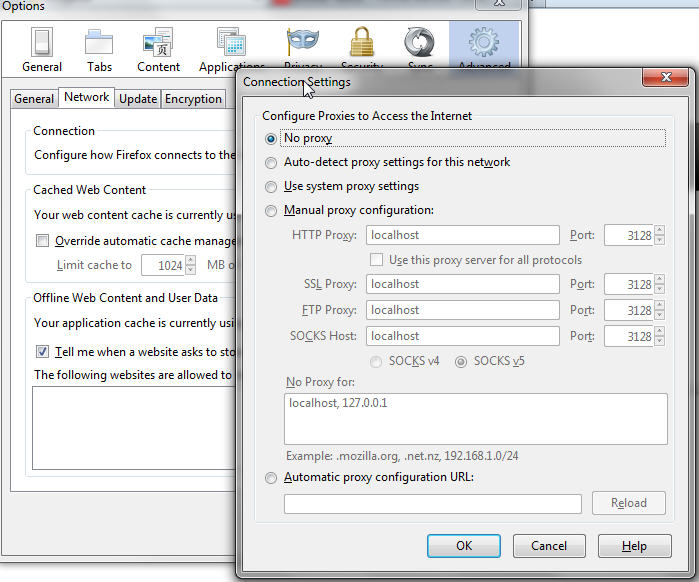Increase HTTP Proxy port with up arrow

pos(660,230)
